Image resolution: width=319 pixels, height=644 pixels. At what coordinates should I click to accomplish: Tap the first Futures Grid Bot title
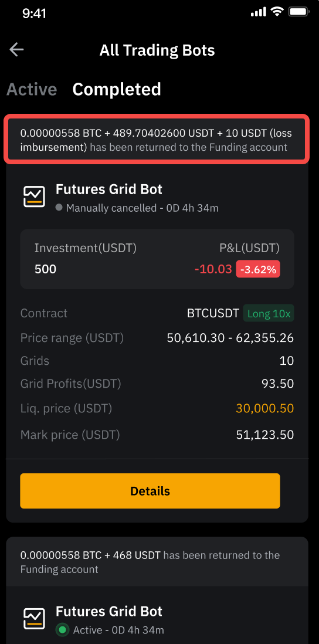109,189
